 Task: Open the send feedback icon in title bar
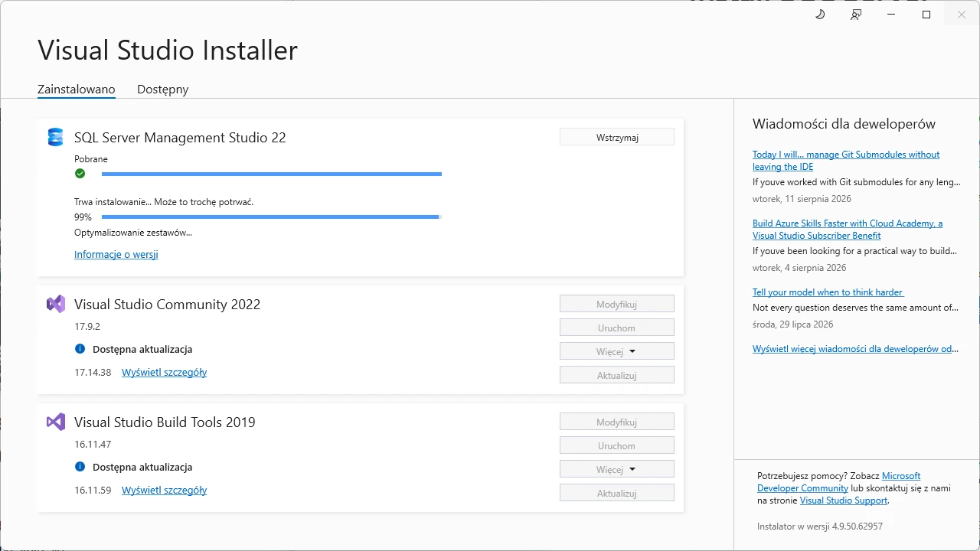tap(856, 15)
